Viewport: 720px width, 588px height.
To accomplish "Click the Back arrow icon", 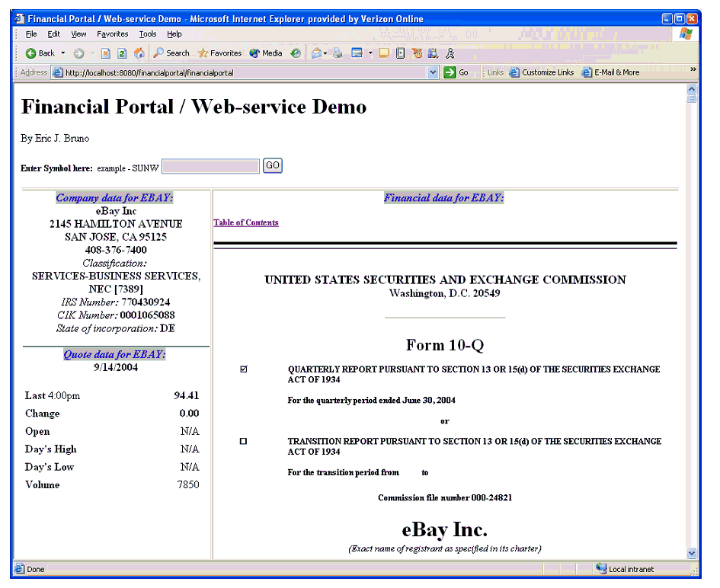I will point(31,53).
